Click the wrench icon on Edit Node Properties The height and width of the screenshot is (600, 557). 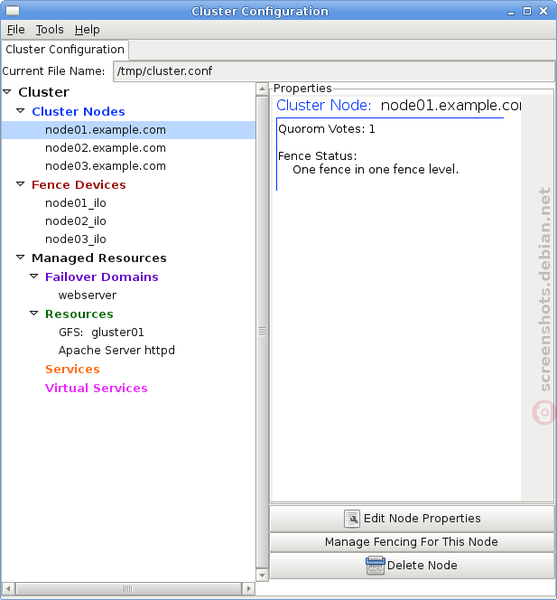[352, 519]
